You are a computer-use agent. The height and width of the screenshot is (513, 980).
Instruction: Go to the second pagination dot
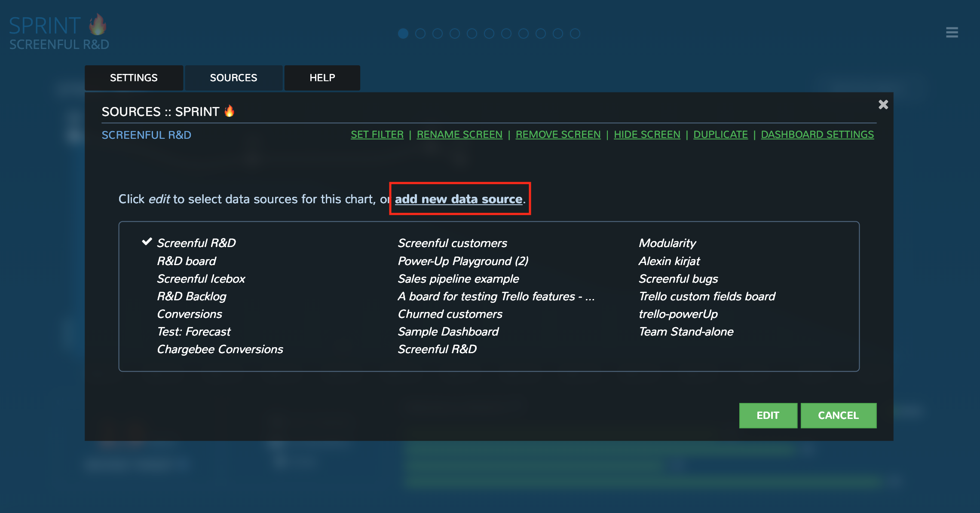coord(420,34)
